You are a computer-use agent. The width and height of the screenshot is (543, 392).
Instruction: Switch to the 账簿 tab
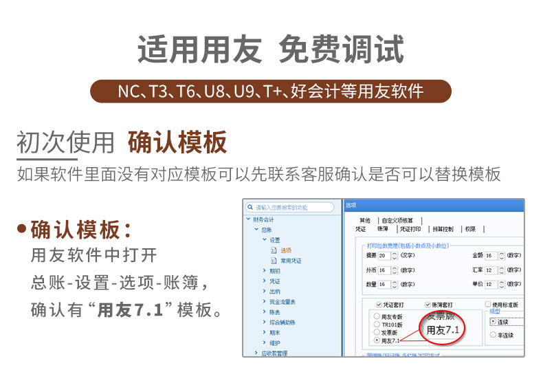pyautogui.click(x=382, y=229)
